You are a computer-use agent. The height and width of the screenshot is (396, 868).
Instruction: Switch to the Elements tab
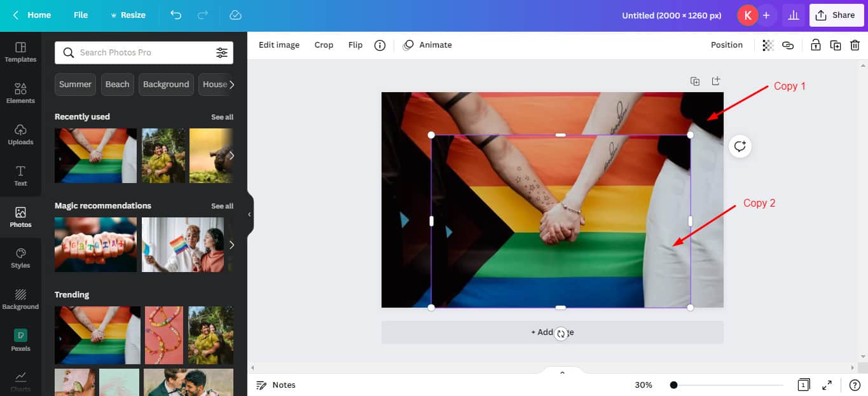20,93
